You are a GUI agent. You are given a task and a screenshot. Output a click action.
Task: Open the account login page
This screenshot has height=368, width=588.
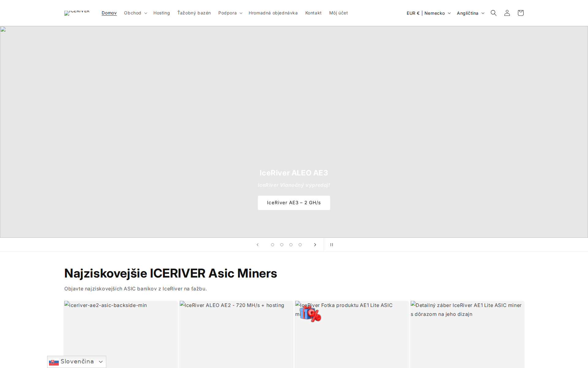[x=507, y=13]
